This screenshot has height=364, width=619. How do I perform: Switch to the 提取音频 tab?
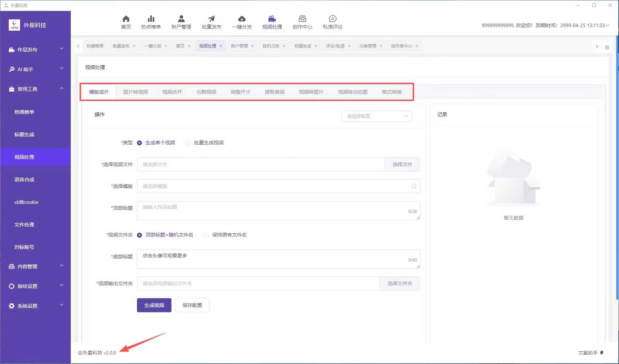(274, 92)
